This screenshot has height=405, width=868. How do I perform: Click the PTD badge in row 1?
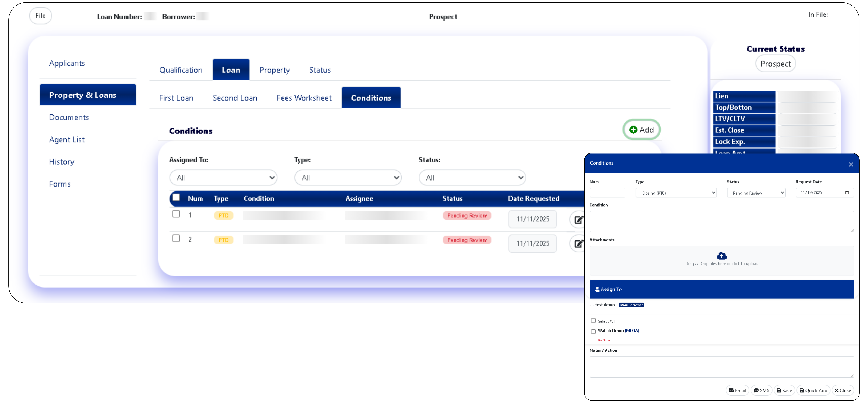223,216
